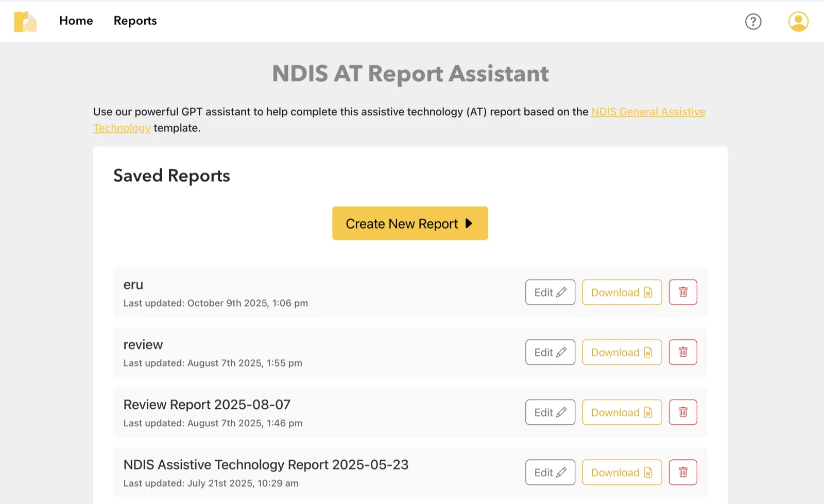Viewport: 824px width, 504px height.
Task: Open the help question mark icon
Action: [x=753, y=22]
